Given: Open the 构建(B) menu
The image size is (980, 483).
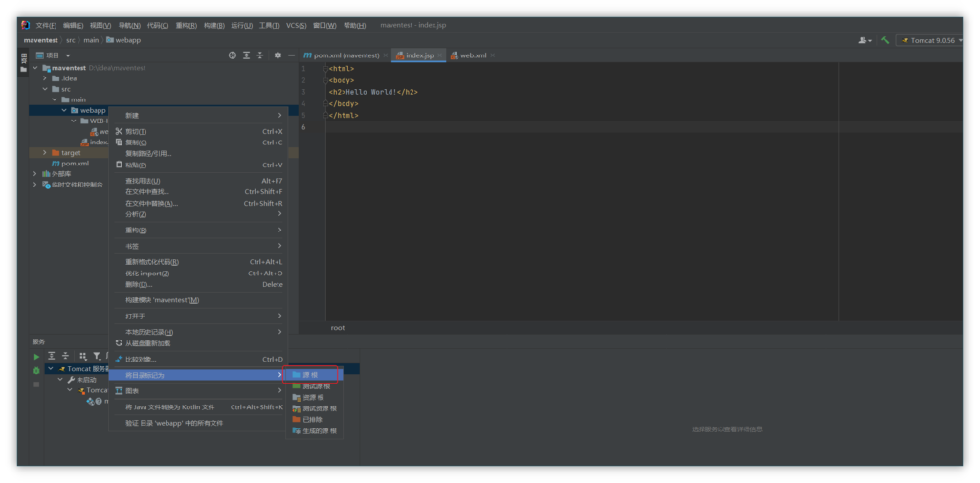Looking at the screenshot, I should point(213,26).
